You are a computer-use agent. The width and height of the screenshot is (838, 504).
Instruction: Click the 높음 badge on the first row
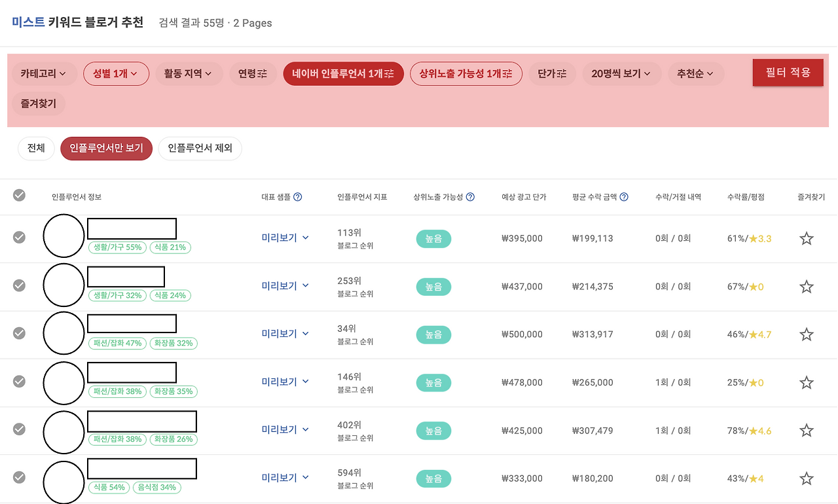click(x=433, y=238)
